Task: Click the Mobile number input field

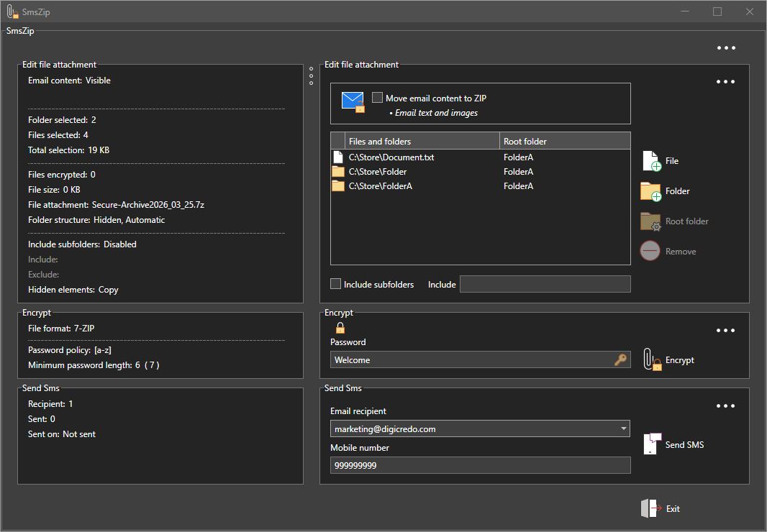Action: tap(480, 465)
